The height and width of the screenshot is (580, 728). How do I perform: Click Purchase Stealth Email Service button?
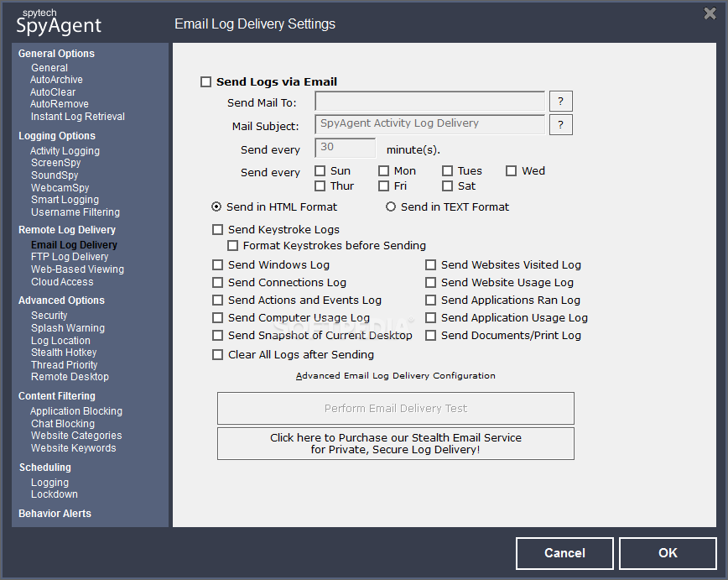(x=396, y=444)
